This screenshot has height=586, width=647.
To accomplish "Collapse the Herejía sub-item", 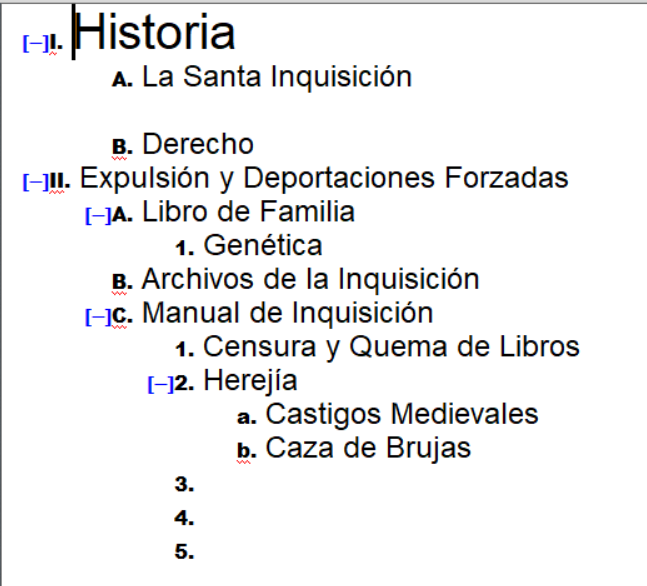I will (159, 384).
